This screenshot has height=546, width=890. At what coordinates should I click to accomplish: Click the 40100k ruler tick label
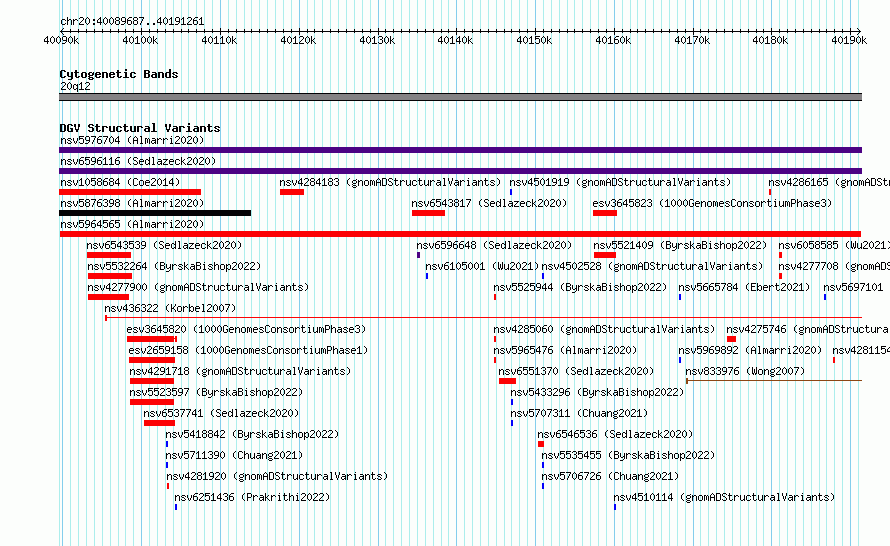pos(140,40)
